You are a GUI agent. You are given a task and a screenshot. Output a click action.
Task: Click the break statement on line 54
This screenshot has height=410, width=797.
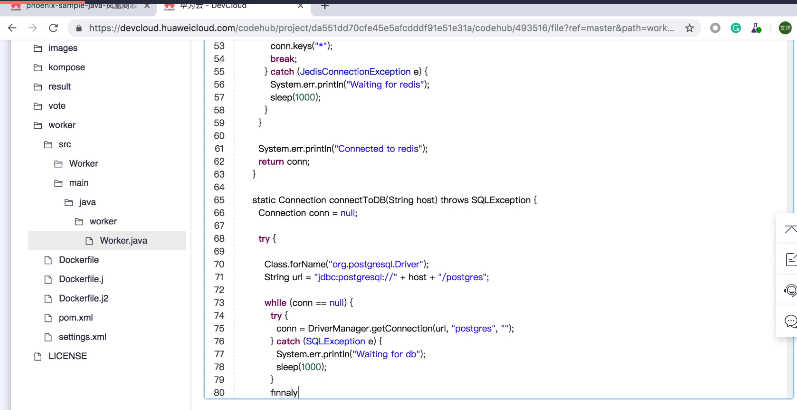(282, 58)
